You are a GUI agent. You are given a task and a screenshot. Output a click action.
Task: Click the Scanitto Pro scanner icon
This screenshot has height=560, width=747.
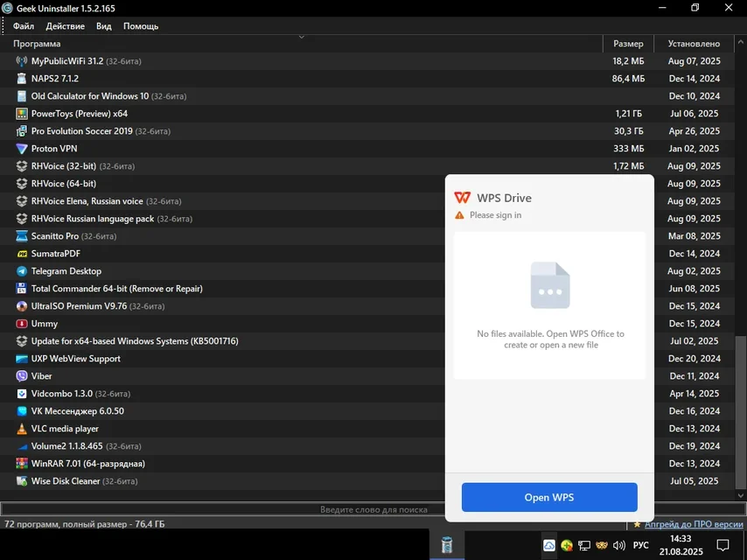(22, 236)
